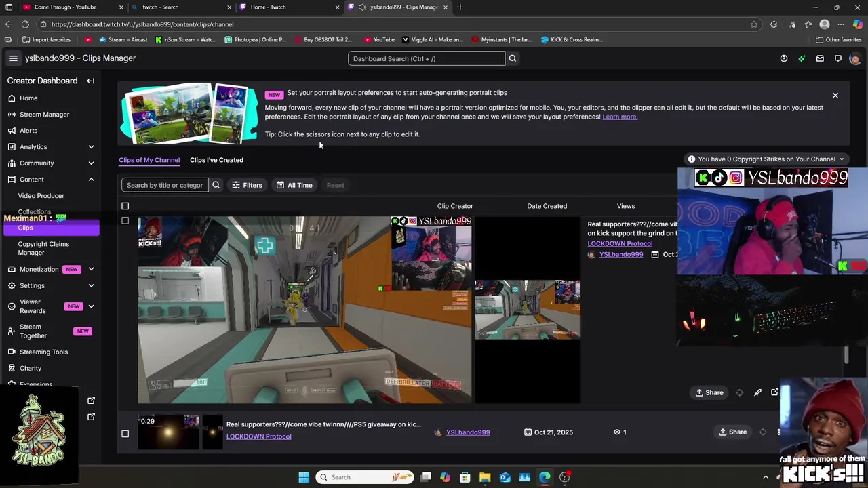
Task: Check the Oct 21, 2025 clip checkbox
Action: coord(125,434)
